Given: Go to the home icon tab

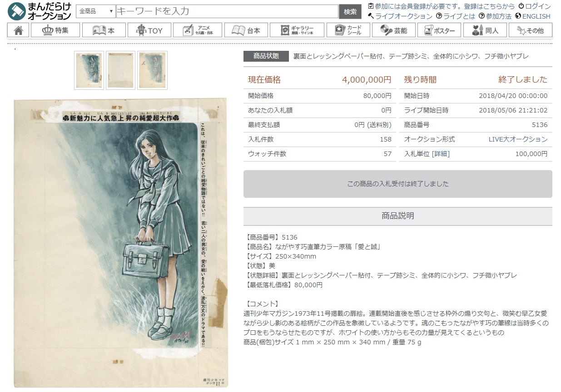Looking at the screenshot, I should [18, 30].
